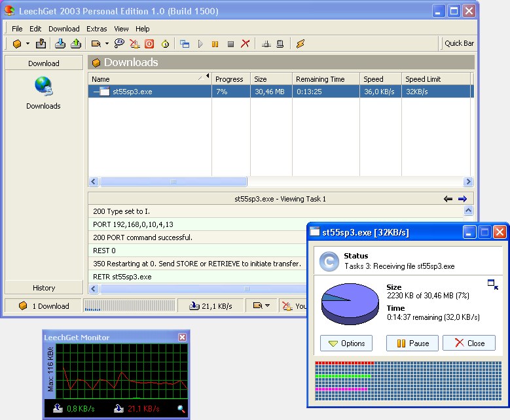This screenshot has height=420, width=510.
Task: Expand the new download cube dropdown arrow
Action: coord(27,44)
